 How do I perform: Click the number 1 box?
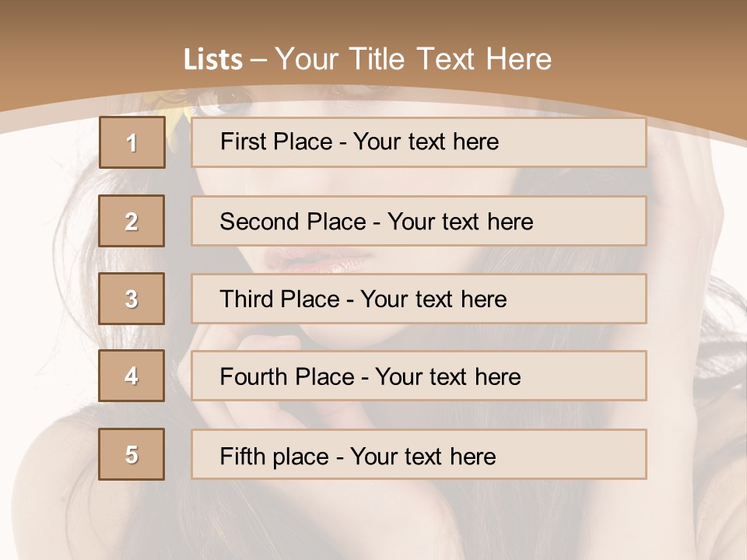click(x=132, y=142)
